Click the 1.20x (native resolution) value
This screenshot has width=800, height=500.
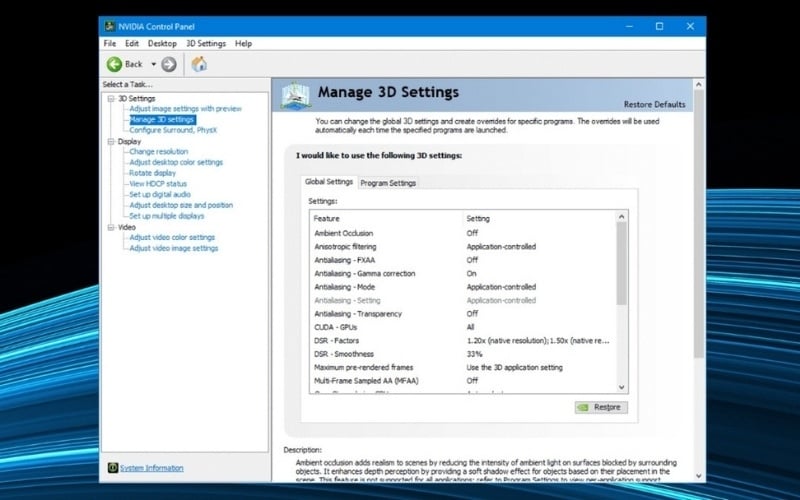tap(538, 340)
